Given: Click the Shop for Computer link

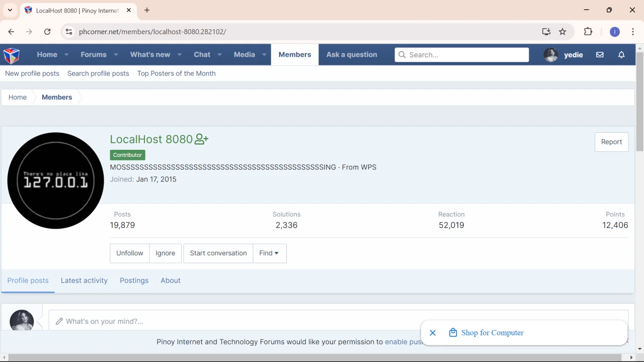Looking at the screenshot, I should pyautogui.click(x=492, y=333).
